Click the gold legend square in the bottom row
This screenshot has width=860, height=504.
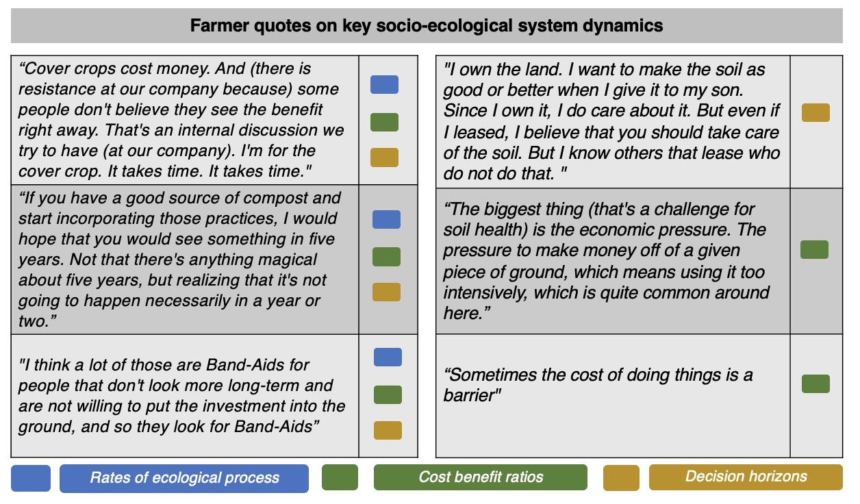(x=621, y=478)
